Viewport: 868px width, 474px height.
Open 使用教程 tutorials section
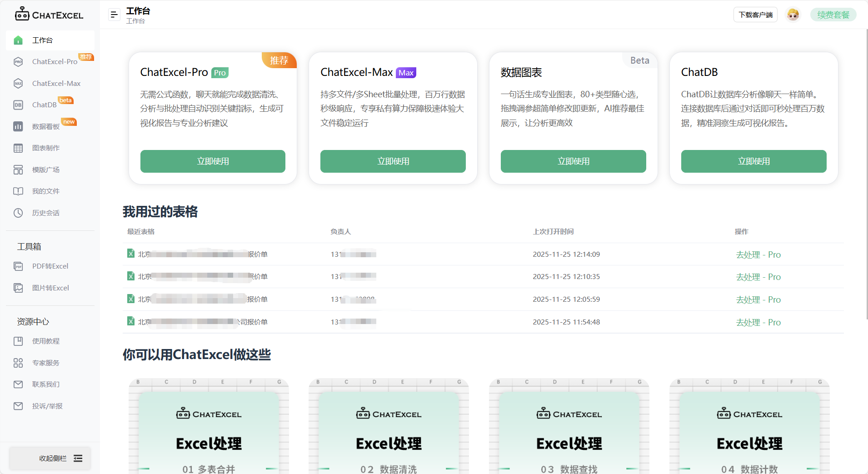[45, 341]
